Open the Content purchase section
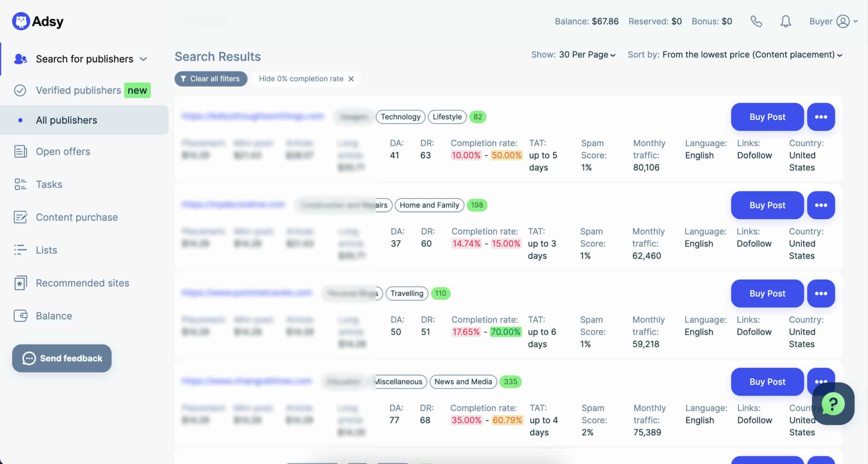This screenshot has width=868, height=464. click(x=77, y=217)
